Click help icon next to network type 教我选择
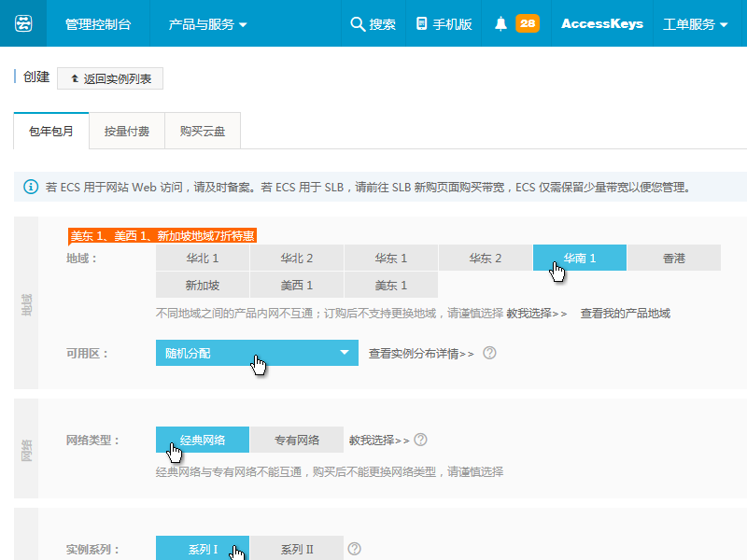 click(420, 440)
